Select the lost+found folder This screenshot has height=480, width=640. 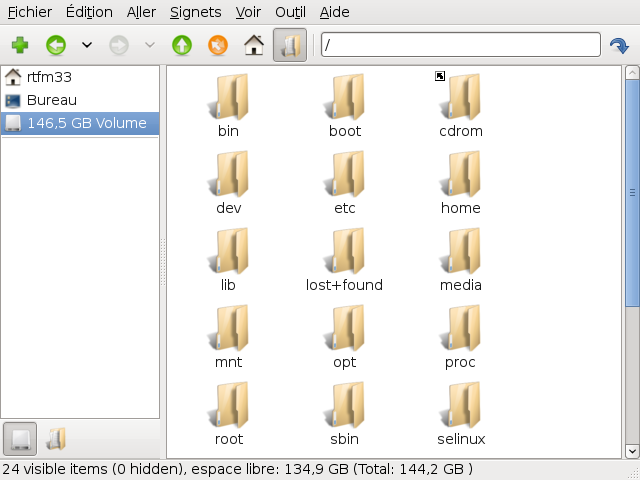345,258
